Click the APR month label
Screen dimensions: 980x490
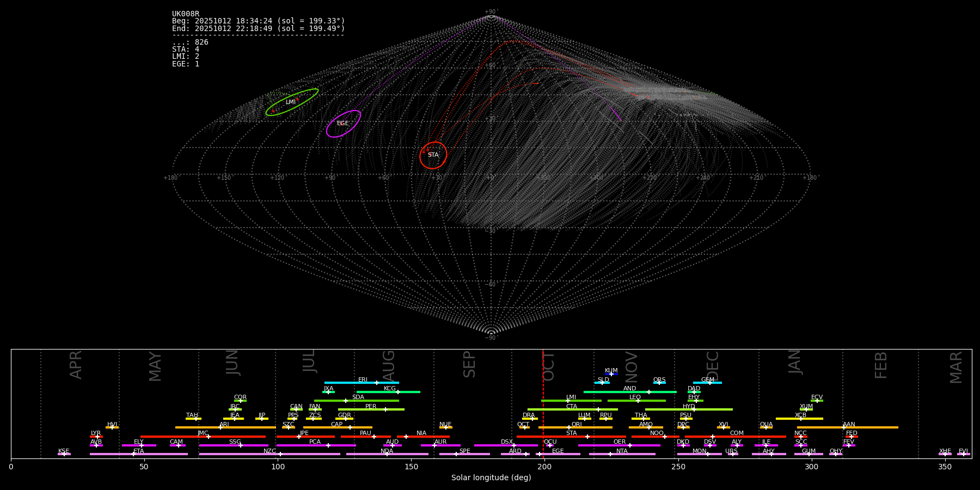(76, 365)
